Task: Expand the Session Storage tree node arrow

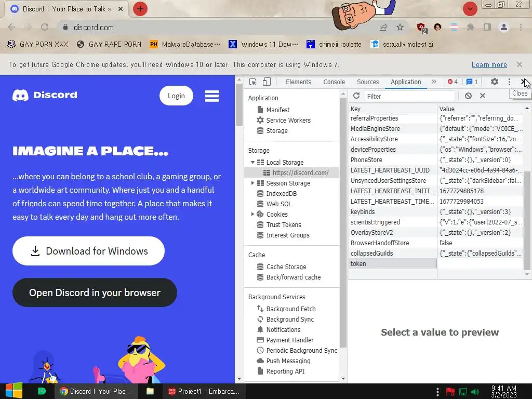Action: pyautogui.click(x=252, y=183)
